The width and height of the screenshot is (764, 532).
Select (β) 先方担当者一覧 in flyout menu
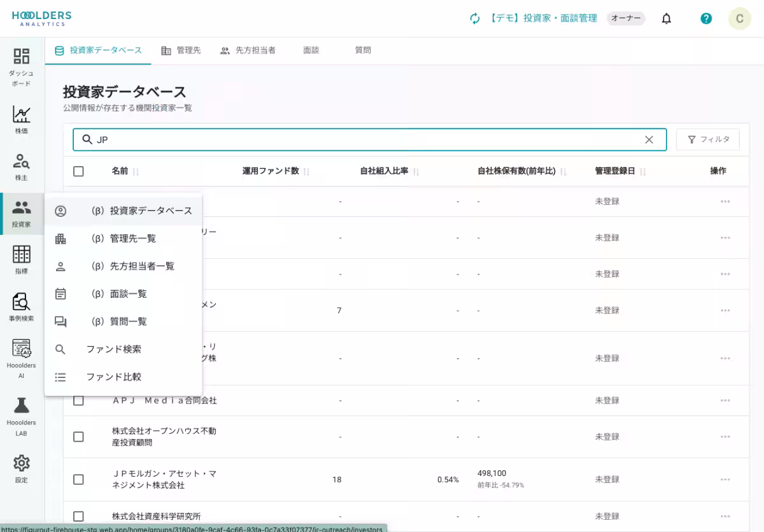tap(124, 266)
